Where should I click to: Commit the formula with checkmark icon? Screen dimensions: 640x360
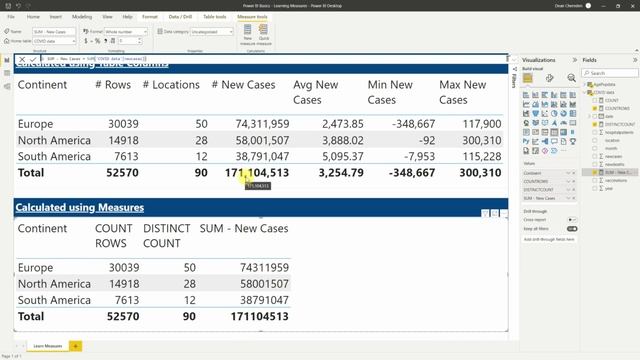(33, 59)
